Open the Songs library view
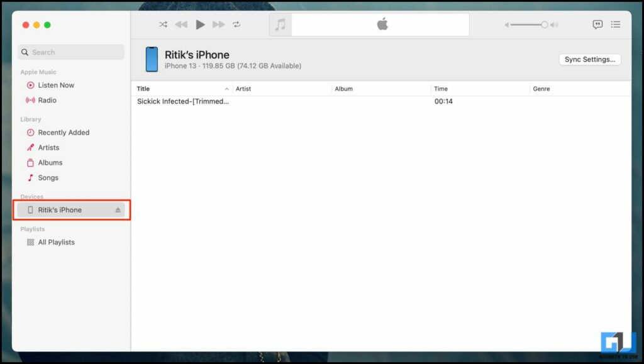This screenshot has height=364, width=644. pos(48,178)
